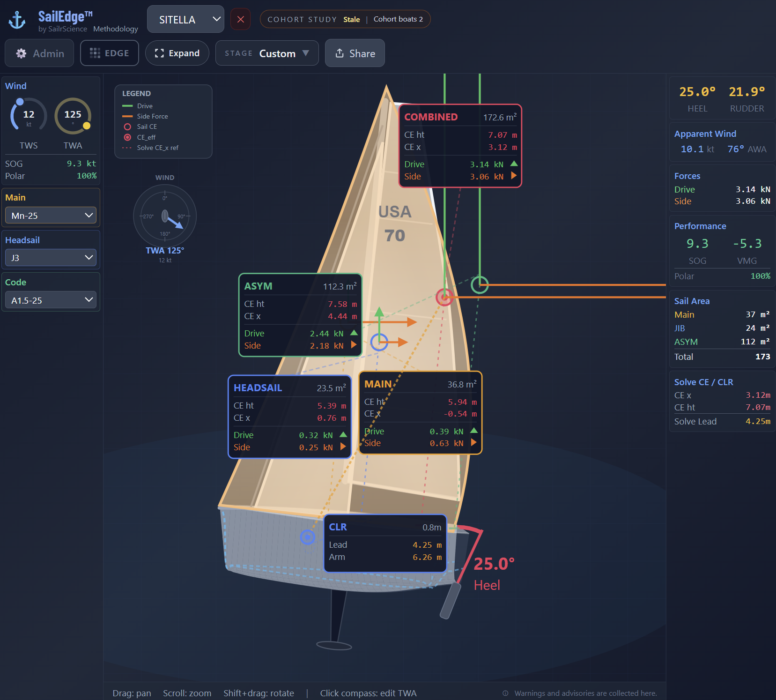The width and height of the screenshot is (776, 700).
Task: Click the MAIN side force arrow icon
Action: click(474, 442)
